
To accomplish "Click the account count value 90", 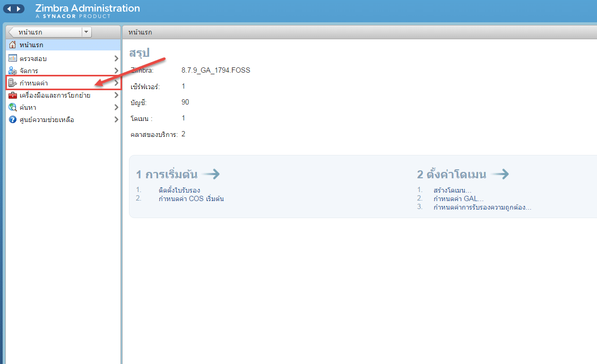I will [185, 102].
